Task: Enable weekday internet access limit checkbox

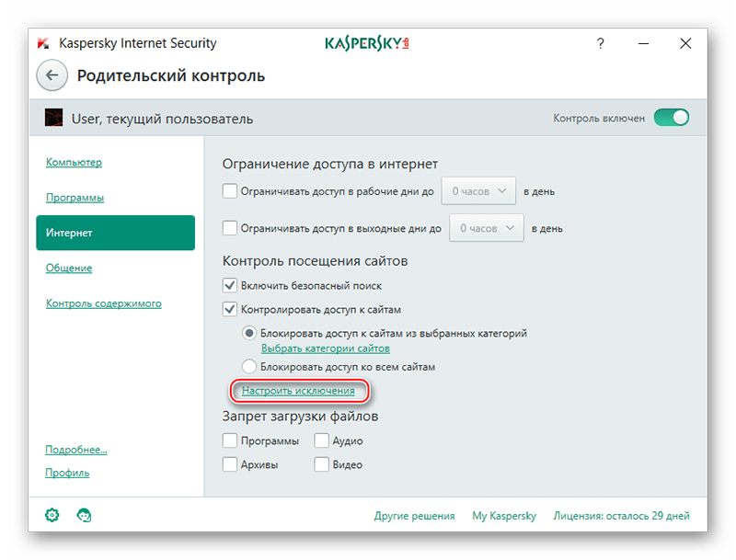Action: click(x=229, y=191)
